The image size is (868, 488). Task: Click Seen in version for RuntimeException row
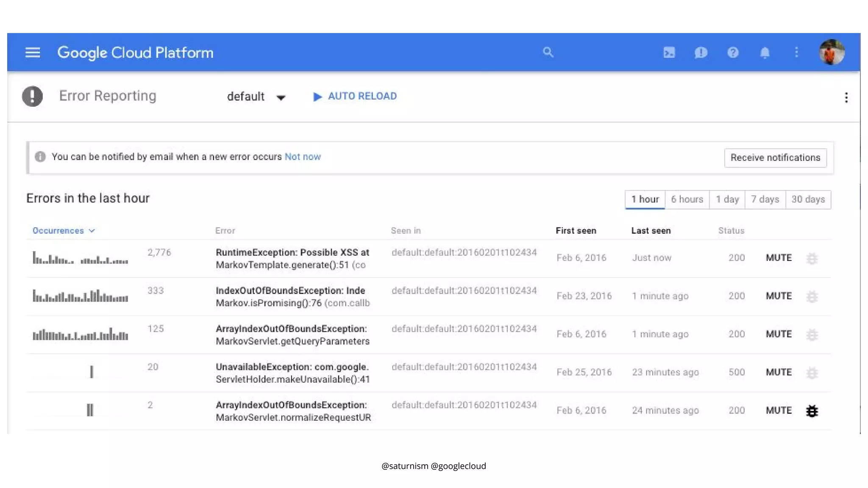[464, 252]
